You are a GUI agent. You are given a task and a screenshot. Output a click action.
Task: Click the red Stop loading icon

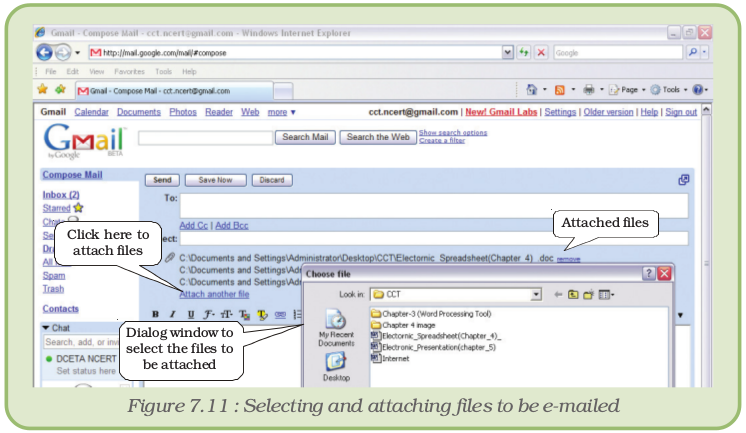(541, 52)
